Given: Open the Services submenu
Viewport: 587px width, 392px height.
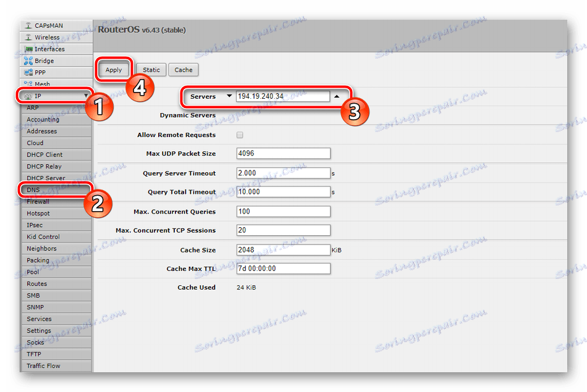Looking at the screenshot, I should pos(56,319).
